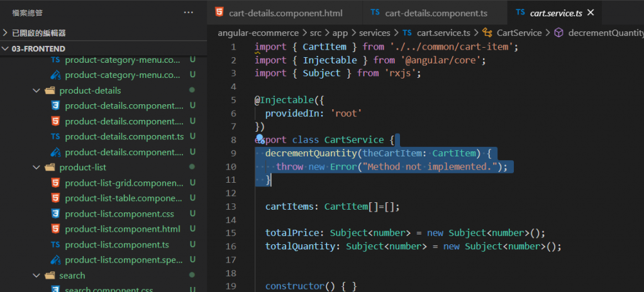Screen dimensions: 644x292
Task: Open product-list.component.css file
Action: (119, 214)
